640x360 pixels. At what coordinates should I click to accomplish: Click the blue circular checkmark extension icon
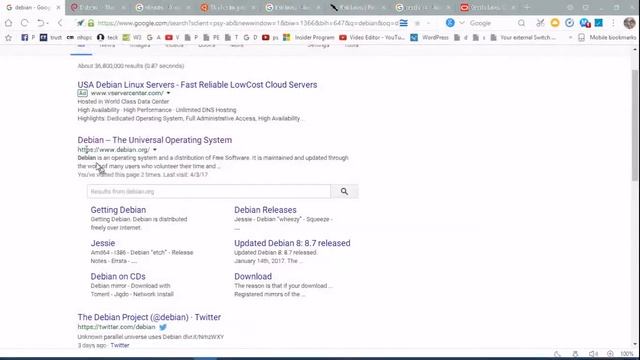coord(569,23)
